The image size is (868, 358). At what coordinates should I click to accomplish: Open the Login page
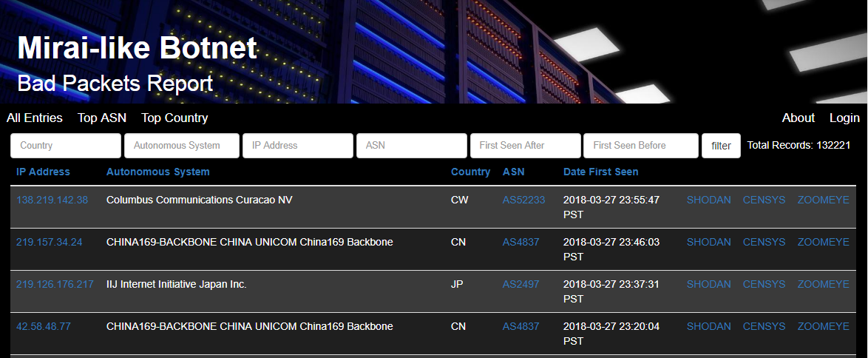click(844, 118)
